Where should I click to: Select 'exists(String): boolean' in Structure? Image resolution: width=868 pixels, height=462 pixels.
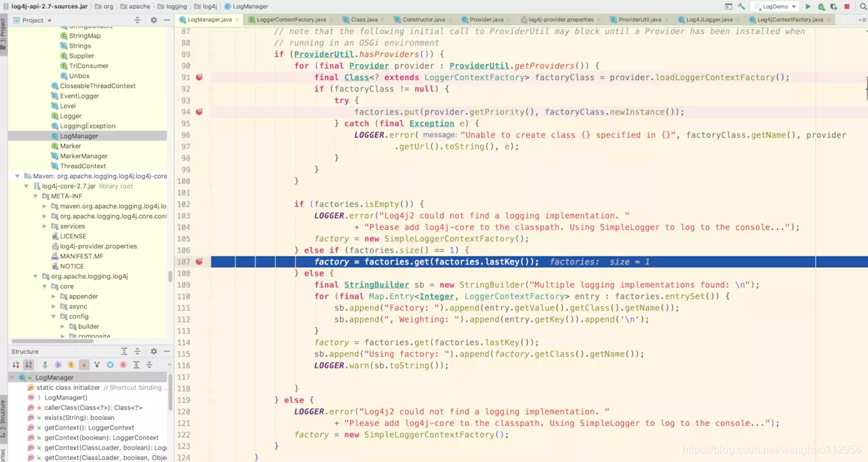tap(79, 417)
